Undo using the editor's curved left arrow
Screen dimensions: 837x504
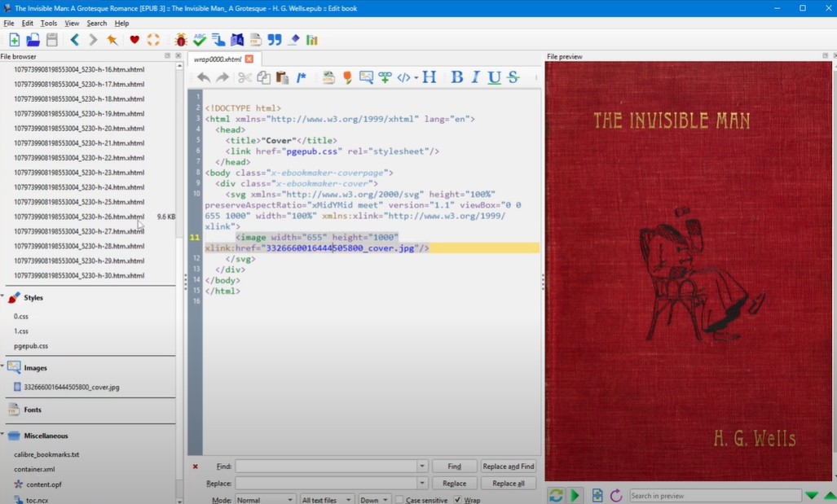204,78
